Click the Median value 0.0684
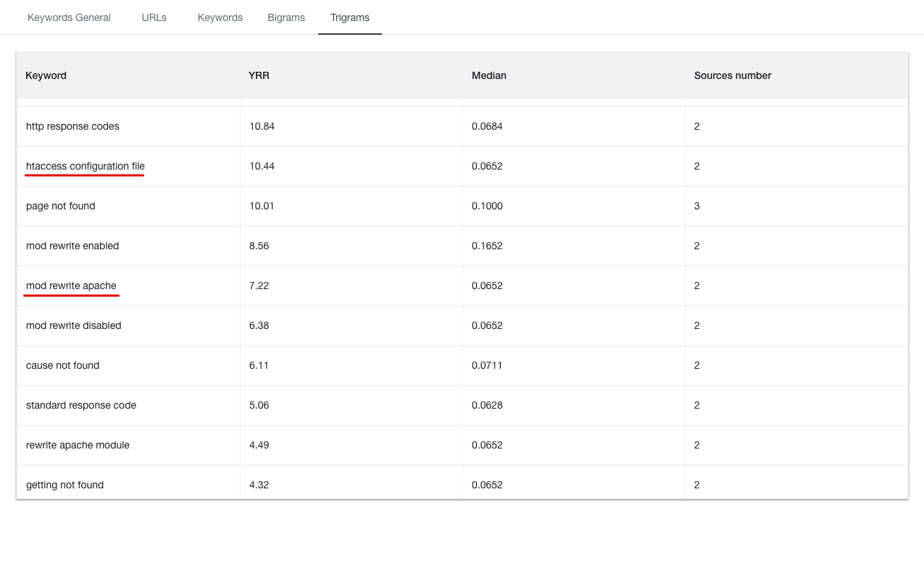The width and height of the screenshot is (924, 576). click(487, 126)
